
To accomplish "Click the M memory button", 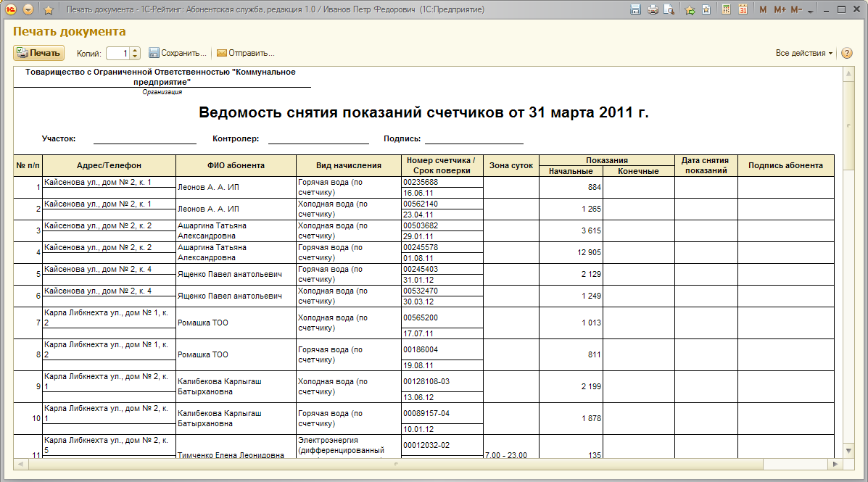I will click(x=763, y=10).
